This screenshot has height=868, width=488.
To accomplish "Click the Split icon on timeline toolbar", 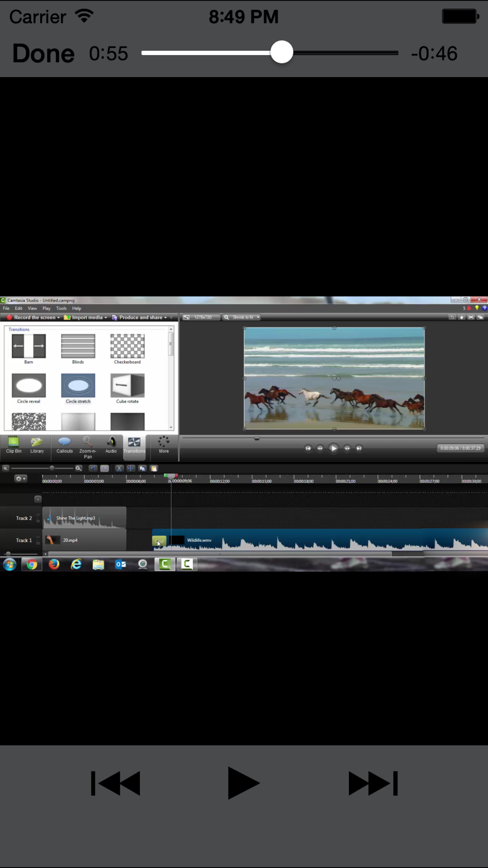I will 131,468.
